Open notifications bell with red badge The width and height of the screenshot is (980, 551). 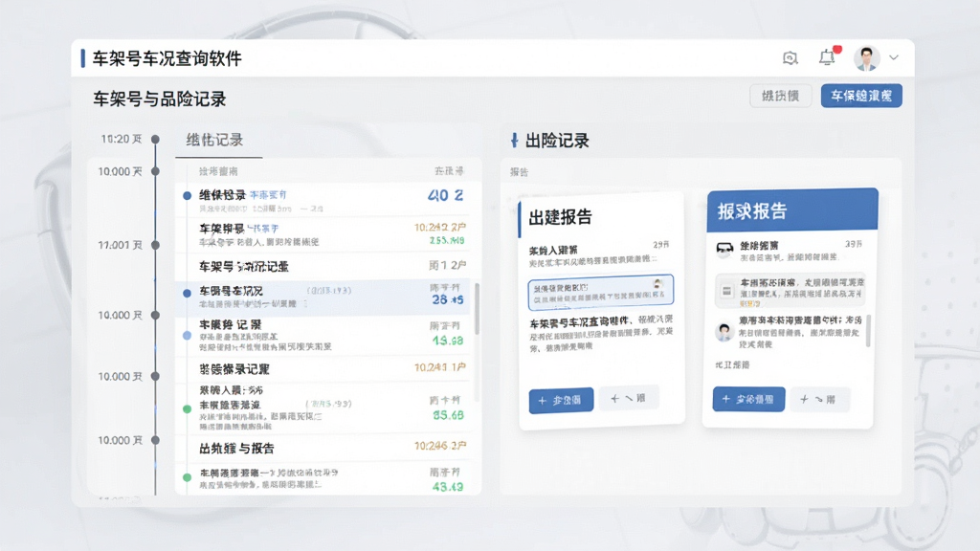click(828, 56)
